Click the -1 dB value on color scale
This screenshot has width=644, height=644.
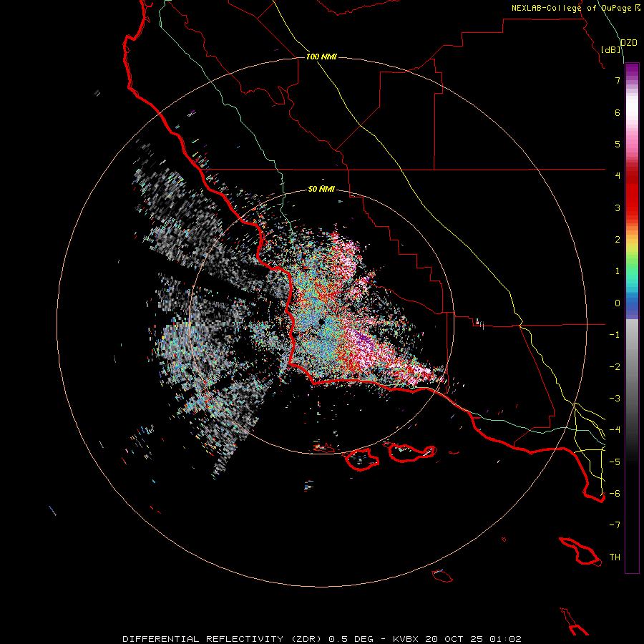tap(615, 335)
